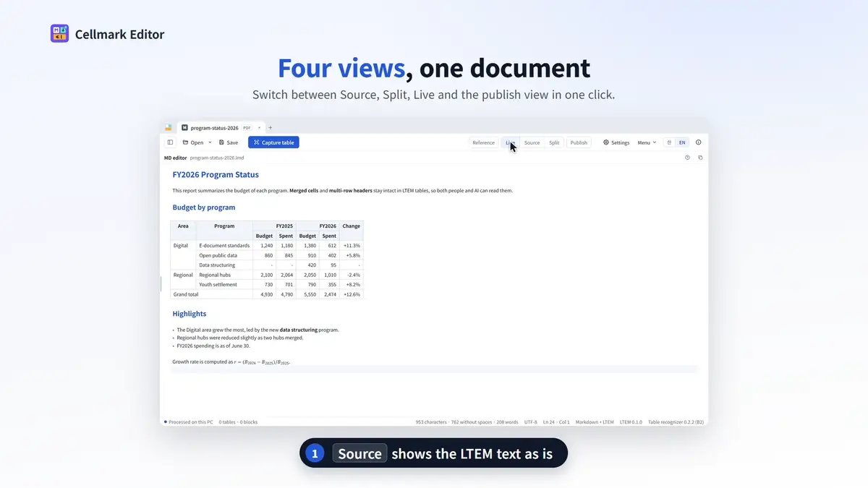The width and height of the screenshot is (868, 488).
Task: Select the EN language toggle
Action: (682, 142)
